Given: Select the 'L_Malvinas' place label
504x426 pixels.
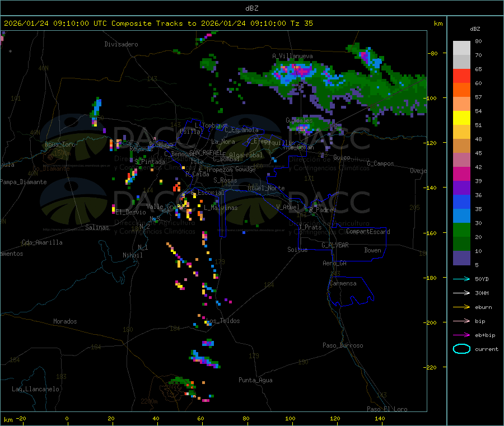Looking at the screenshot, I should point(221,208).
